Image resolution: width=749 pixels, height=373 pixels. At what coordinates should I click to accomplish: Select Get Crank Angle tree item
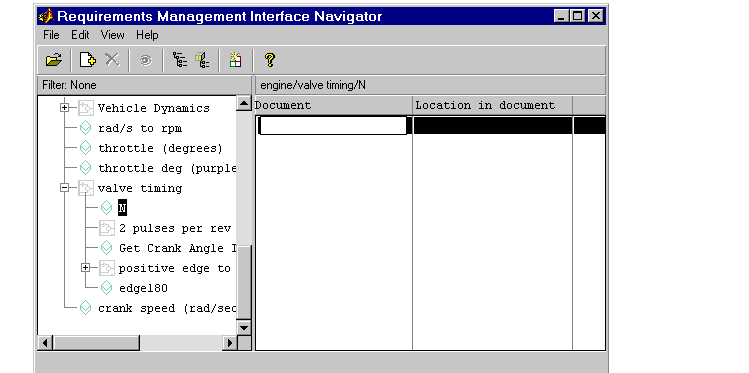178,249
